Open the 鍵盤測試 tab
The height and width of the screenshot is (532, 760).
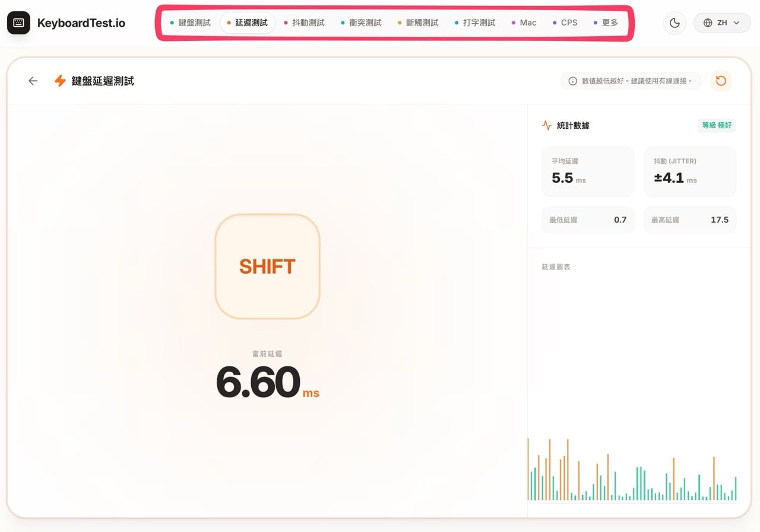coord(190,23)
